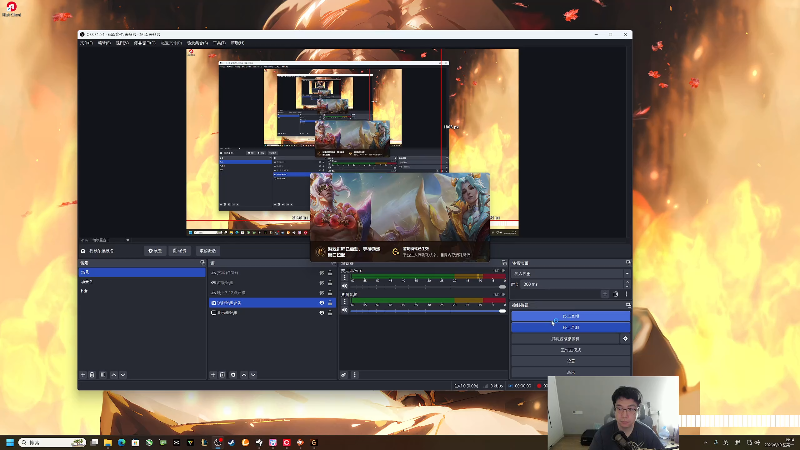Move the selected source up
The height and width of the screenshot is (450, 800).
click(244, 374)
